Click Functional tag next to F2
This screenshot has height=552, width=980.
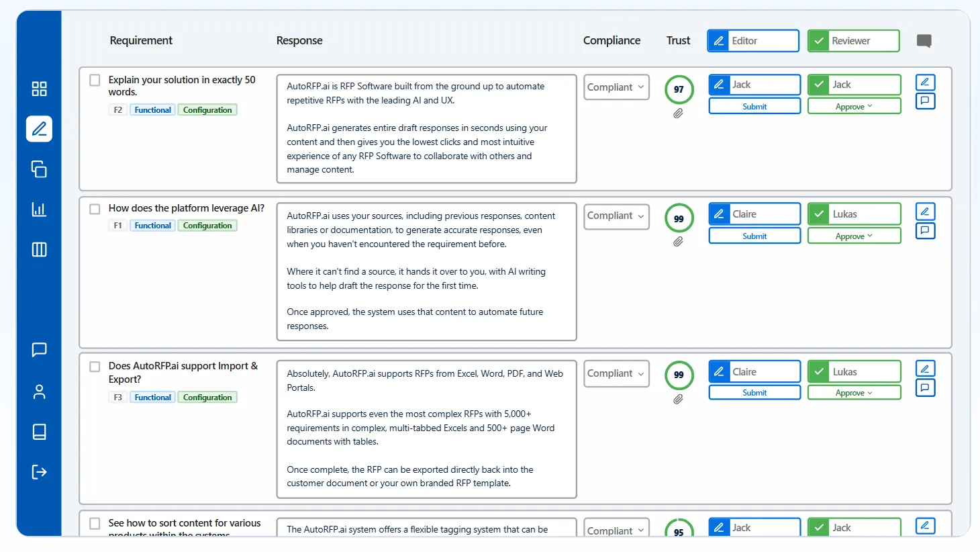(152, 110)
